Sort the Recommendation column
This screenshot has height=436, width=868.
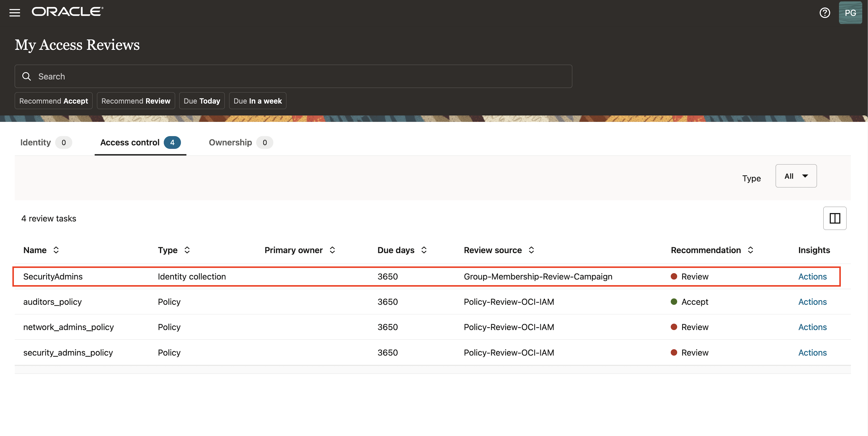point(750,250)
